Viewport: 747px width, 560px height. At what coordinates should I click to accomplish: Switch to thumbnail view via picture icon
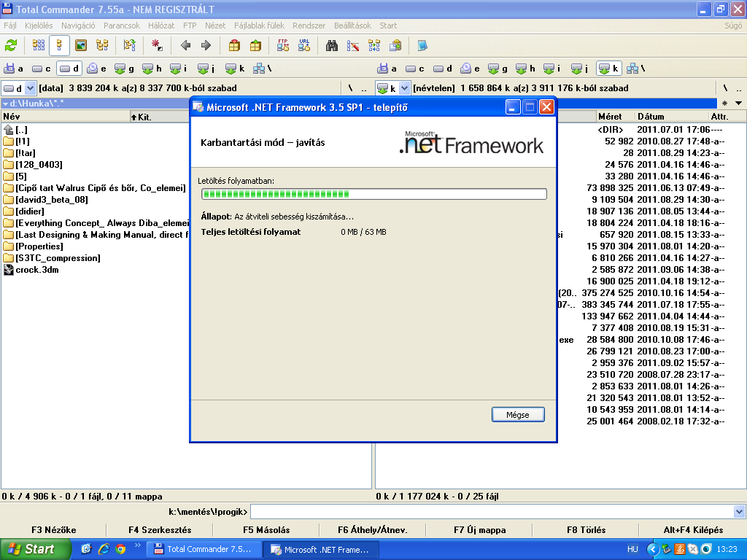point(81,45)
